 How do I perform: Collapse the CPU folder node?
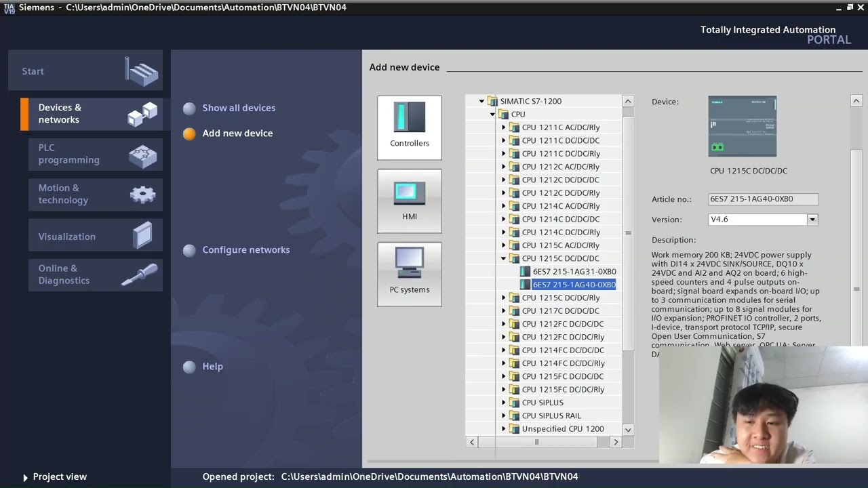[492, 115]
